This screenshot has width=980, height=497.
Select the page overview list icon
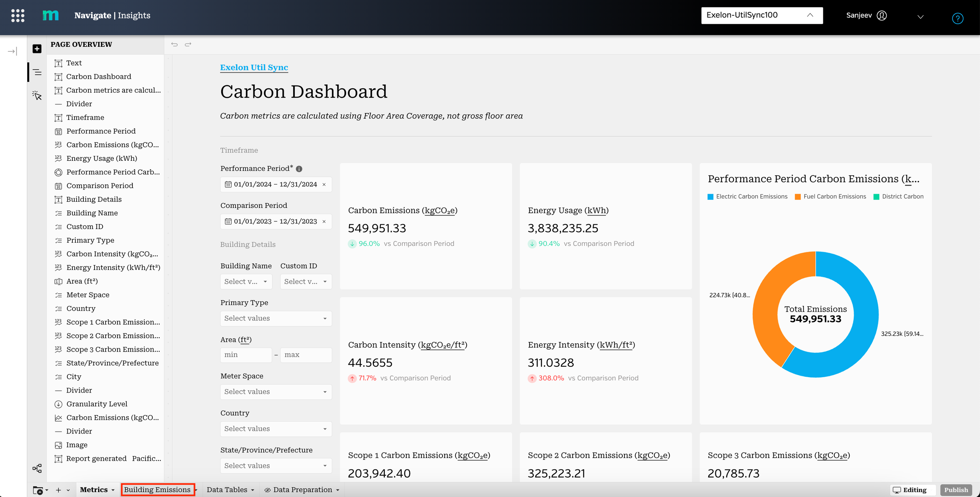pyautogui.click(x=37, y=72)
